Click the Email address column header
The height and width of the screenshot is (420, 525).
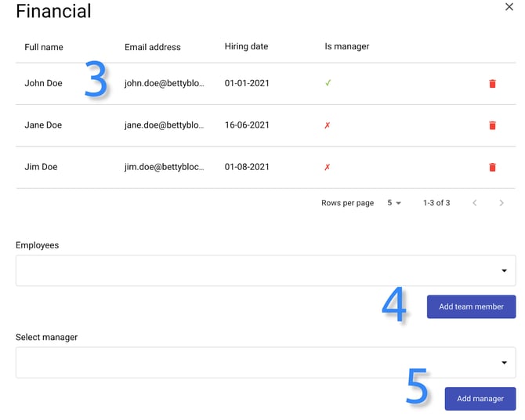pos(153,47)
